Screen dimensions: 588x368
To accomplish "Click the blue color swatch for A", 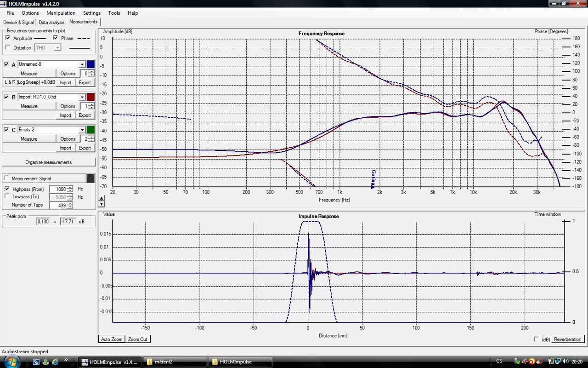I will [90, 64].
